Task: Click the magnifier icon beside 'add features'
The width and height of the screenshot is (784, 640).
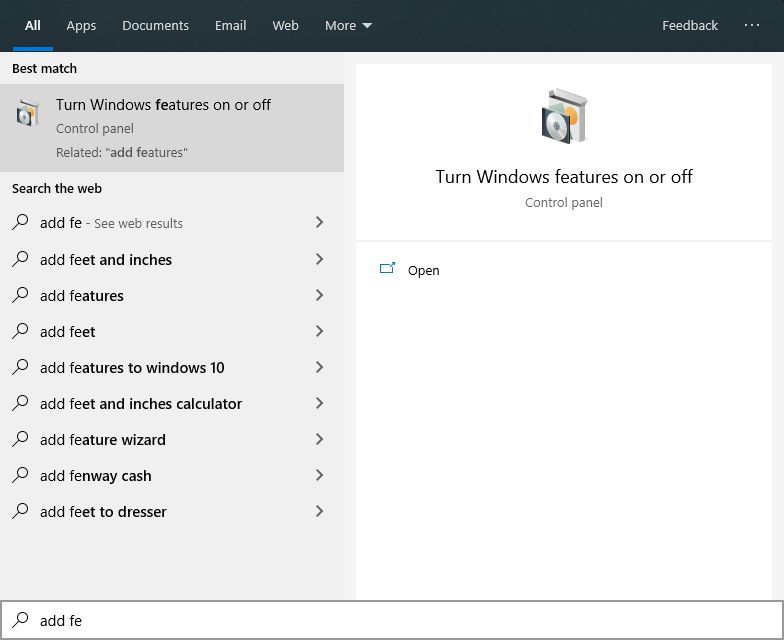Action: click(20, 294)
